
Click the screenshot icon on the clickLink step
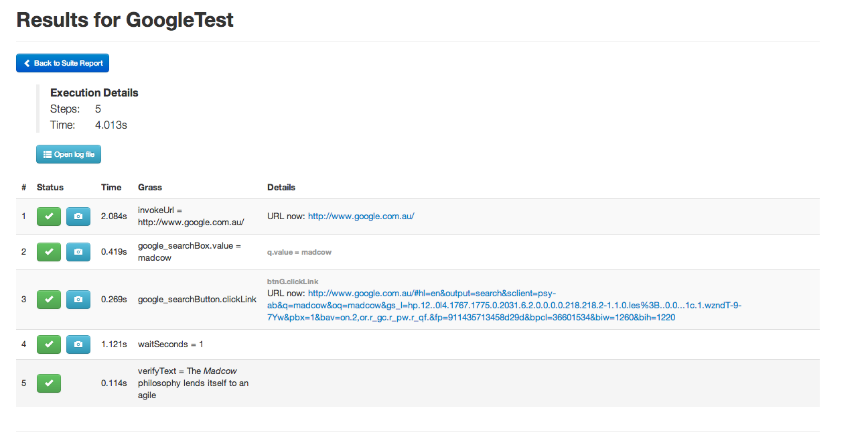click(x=78, y=299)
